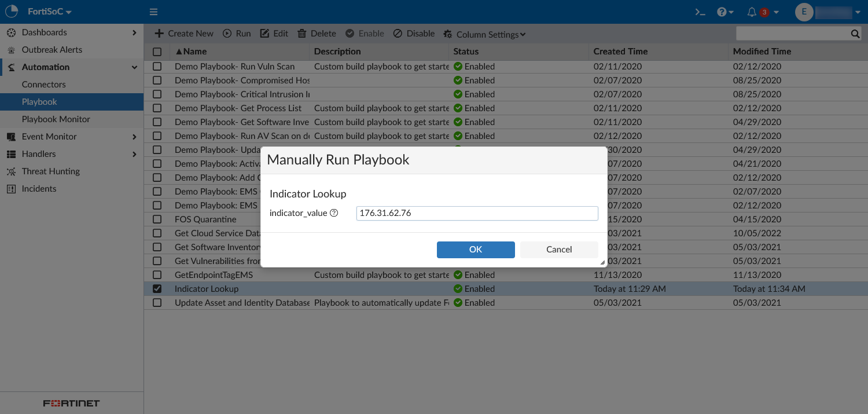Click the Enabled status icon for Run Vuln Scan
The height and width of the screenshot is (414, 868).
458,67
